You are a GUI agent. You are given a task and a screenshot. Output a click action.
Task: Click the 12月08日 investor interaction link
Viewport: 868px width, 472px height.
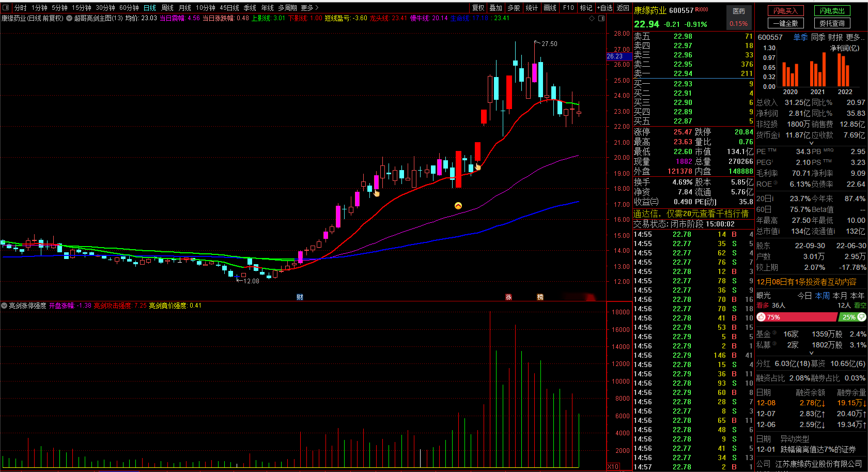(806, 282)
